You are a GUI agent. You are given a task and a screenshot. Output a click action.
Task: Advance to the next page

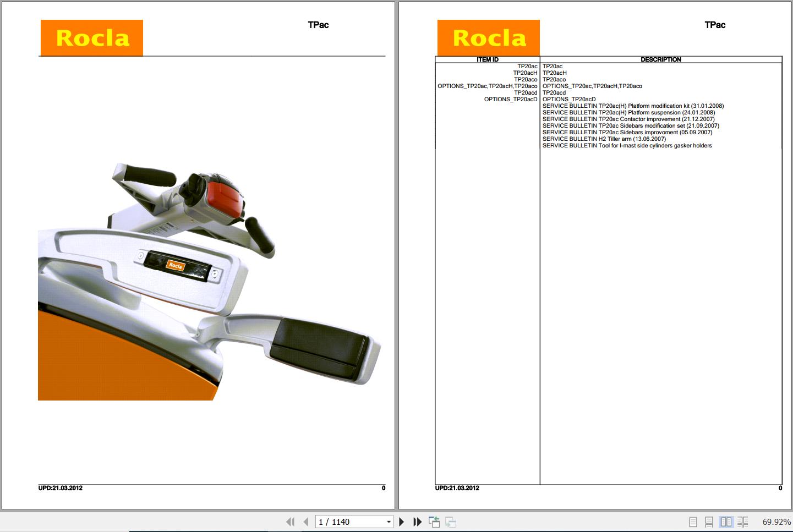point(401,521)
